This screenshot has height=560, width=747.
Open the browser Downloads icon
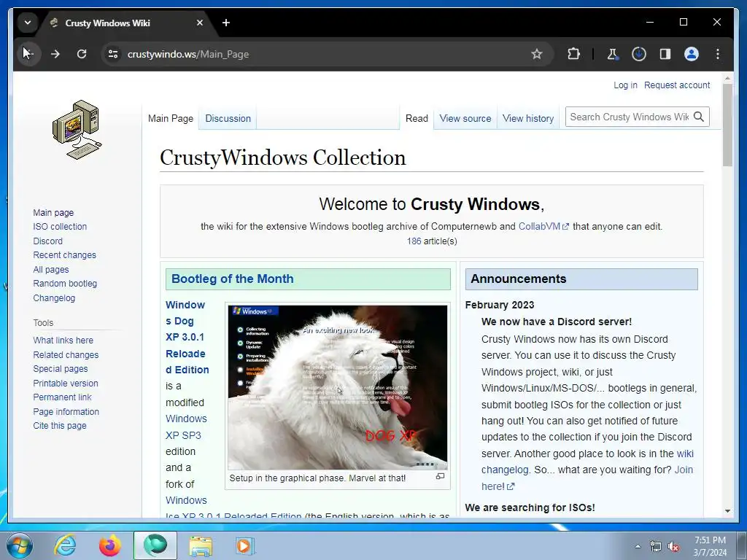[639, 54]
